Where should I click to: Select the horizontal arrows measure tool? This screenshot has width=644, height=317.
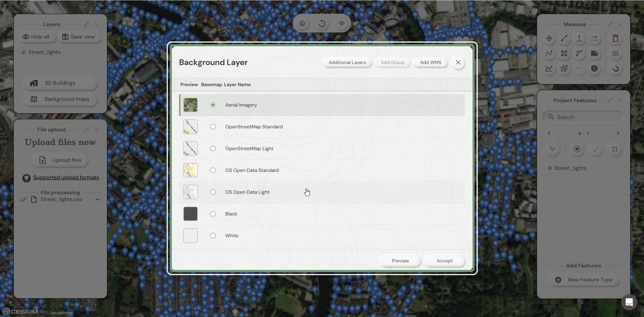click(594, 38)
